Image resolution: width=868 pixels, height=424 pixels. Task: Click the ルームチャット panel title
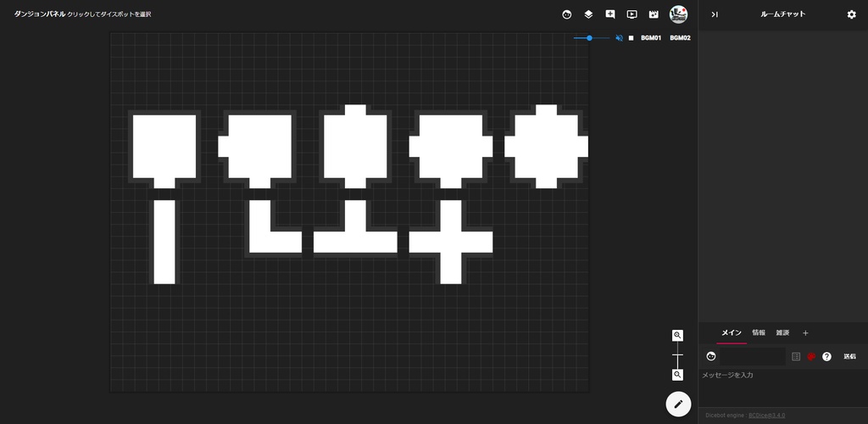(x=782, y=14)
